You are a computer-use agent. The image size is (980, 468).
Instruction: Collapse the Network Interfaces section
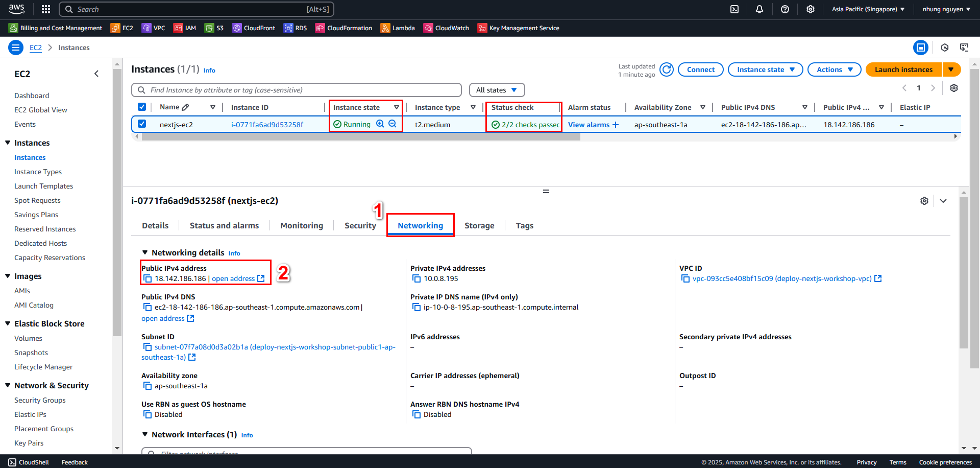point(145,434)
